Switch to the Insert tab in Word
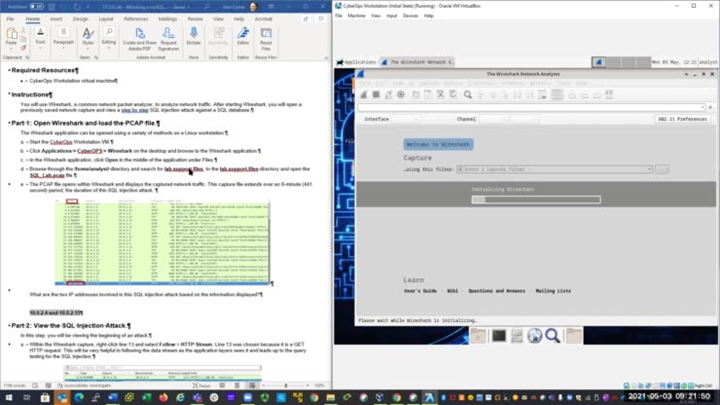 point(56,19)
